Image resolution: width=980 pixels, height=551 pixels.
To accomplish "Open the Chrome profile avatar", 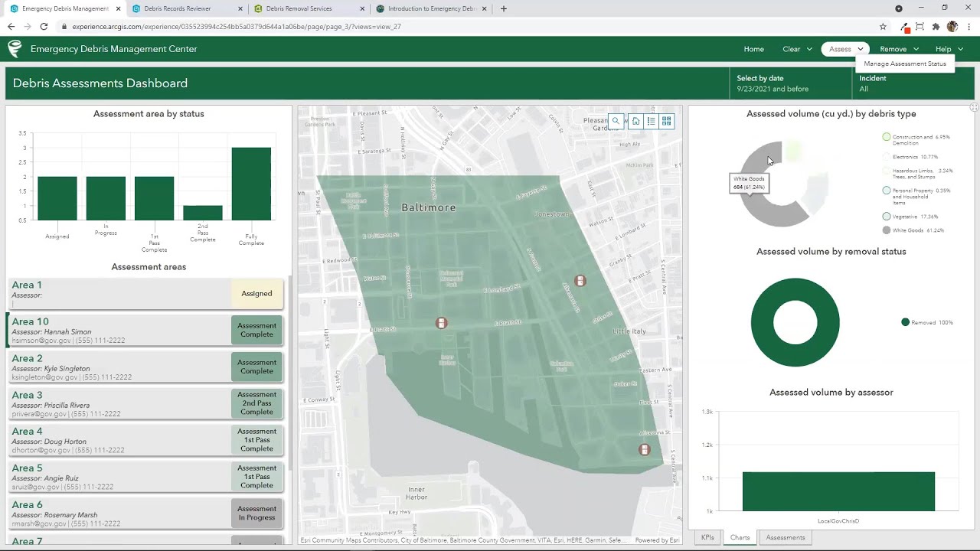I will [x=952, y=26].
